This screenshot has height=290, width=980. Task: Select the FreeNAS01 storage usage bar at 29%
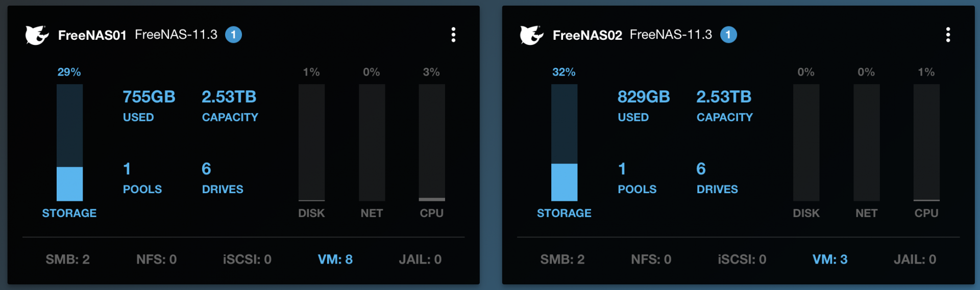click(x=69, y=143)
